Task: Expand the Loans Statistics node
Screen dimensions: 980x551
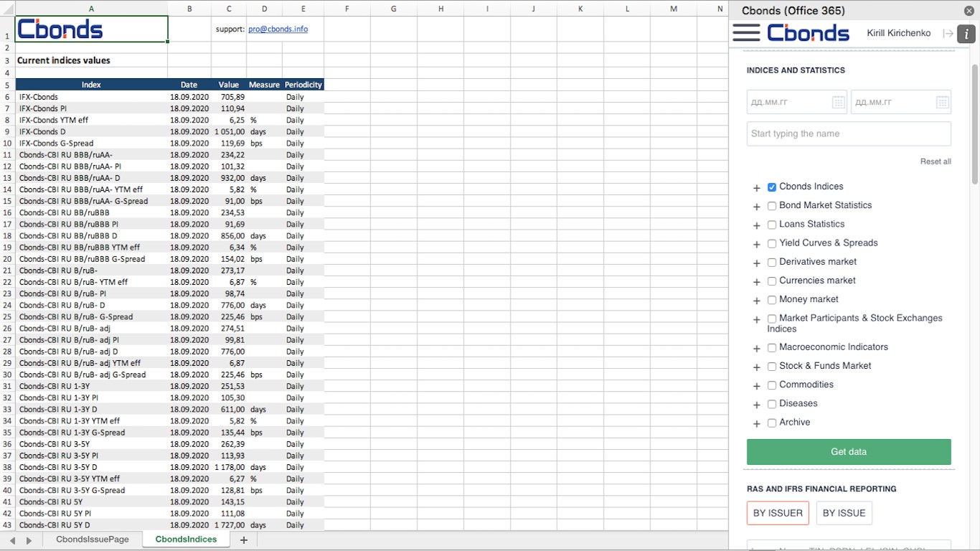Action: 756,225
